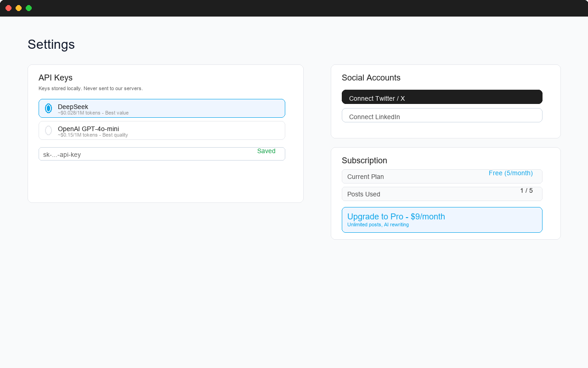Image resolution: width=588 pixels, height=368 pixels.
Task: Maximize the window with the green button
Action: pyautogui.click(x=28, y=8)
